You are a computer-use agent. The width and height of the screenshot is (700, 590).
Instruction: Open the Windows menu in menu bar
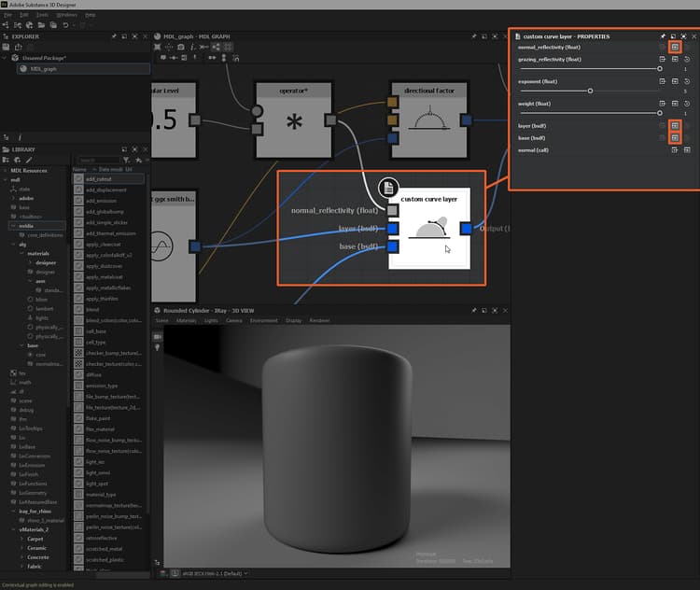click(x=67, y=15)
